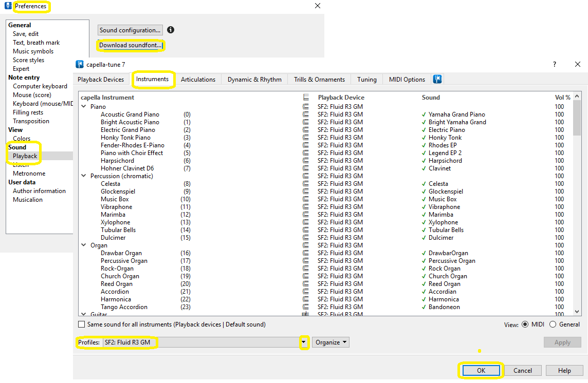Open the Articulations tab
This screenshot has height=383, width=588.
pos(198,80)
